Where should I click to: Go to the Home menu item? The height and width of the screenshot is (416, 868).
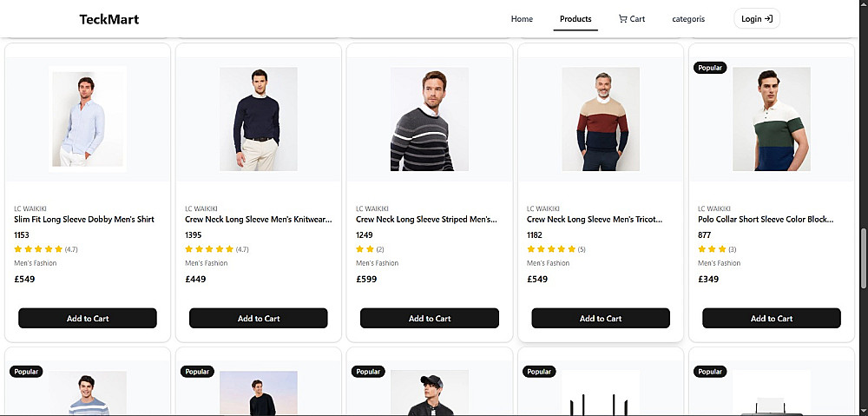pyautogui.click(x=522, y=19)
